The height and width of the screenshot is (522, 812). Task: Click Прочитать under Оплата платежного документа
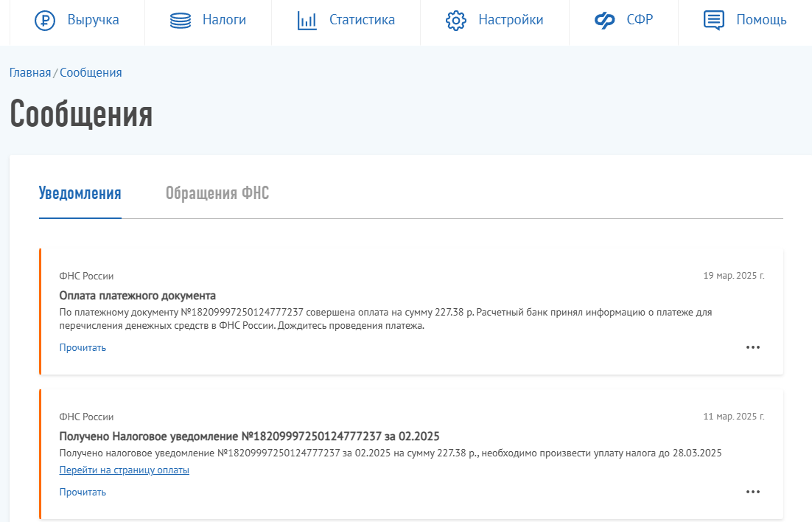(x=83, y=347)
